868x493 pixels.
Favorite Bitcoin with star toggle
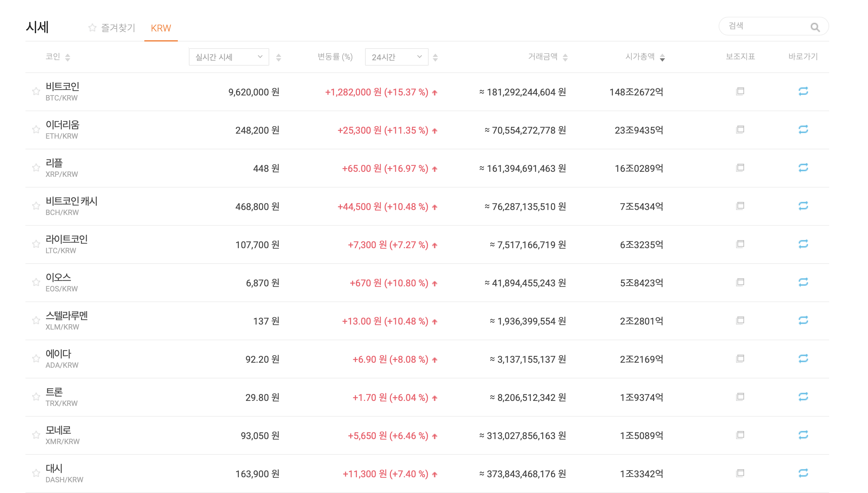[36, 91]
